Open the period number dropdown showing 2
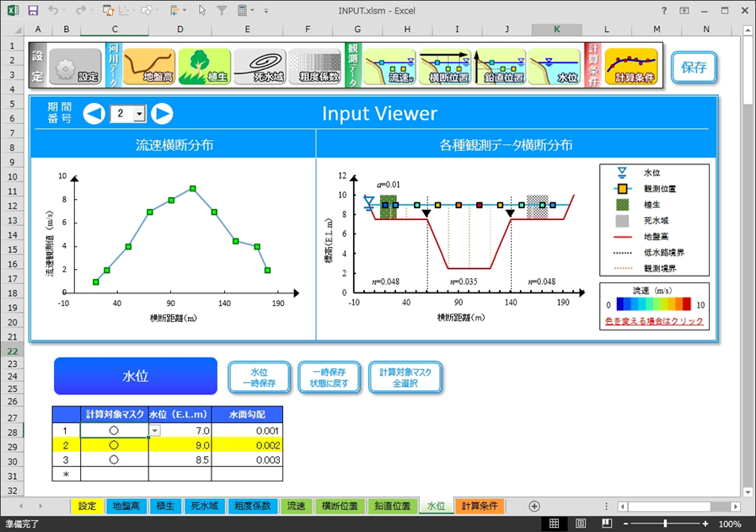This screenshot has width=756, height=532. click(139, 114)
